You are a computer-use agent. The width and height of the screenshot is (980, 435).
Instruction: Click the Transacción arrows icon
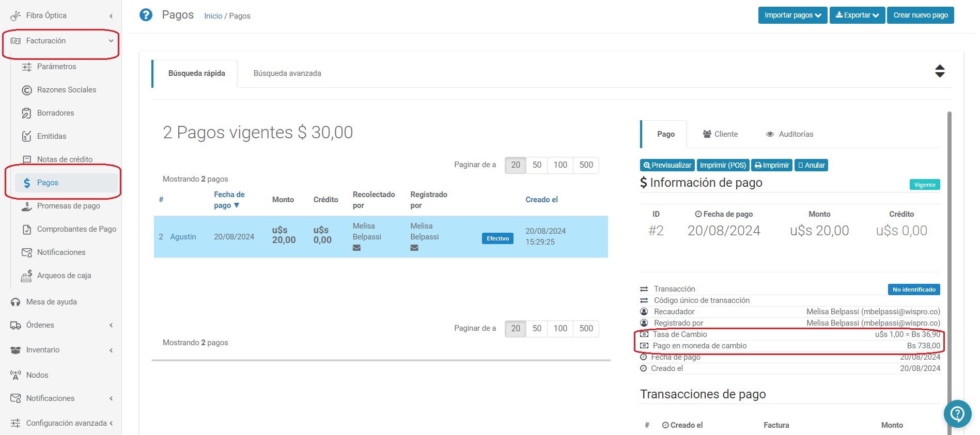[x=644, y=289]
